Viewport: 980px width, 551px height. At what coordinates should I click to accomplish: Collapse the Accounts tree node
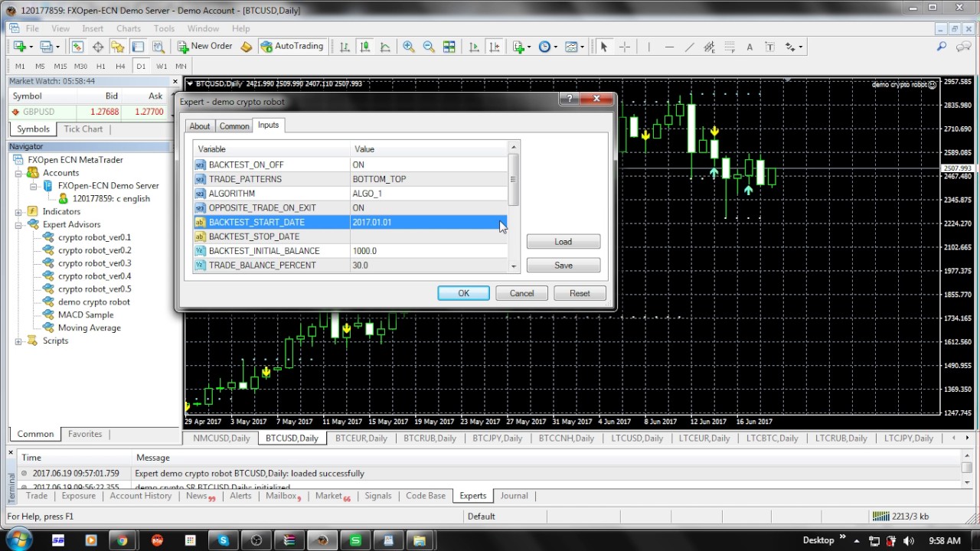[x=18, y=173]
